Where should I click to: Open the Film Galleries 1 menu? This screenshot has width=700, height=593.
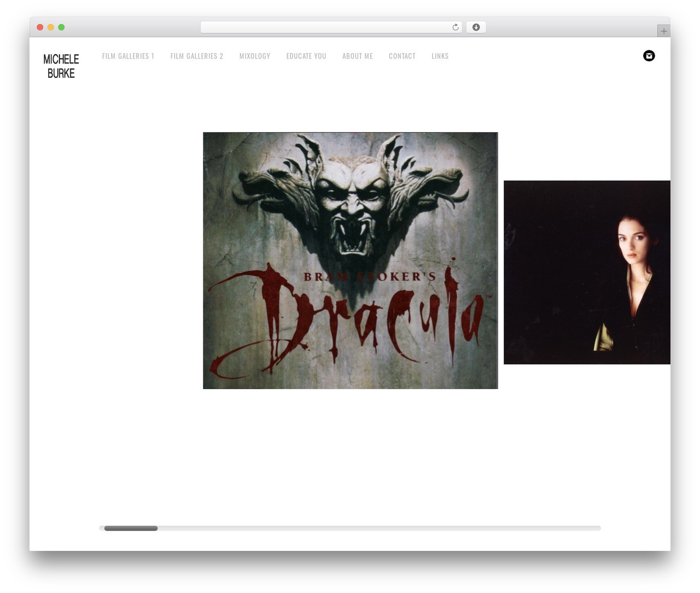[128, 56]
